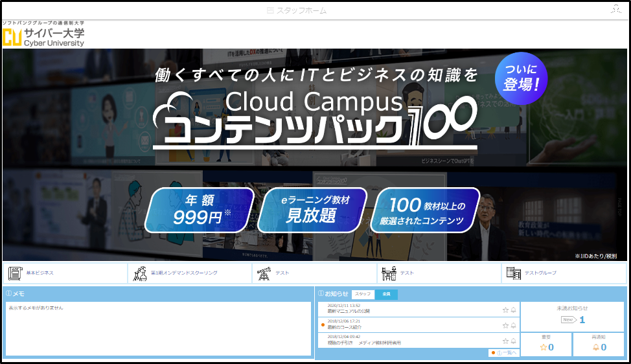Star the 視聴の手引き notice
Screen dimensions: 631x364
pos(505,341)
